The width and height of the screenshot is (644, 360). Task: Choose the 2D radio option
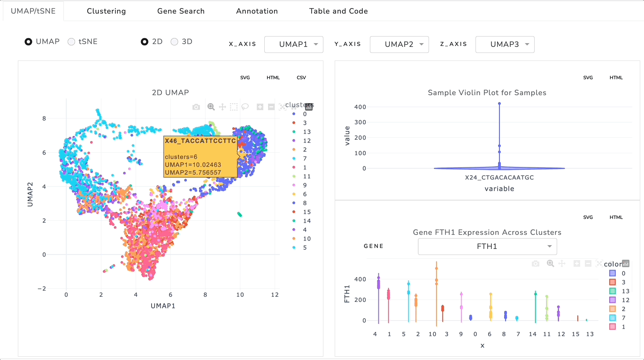pos(145,42)
